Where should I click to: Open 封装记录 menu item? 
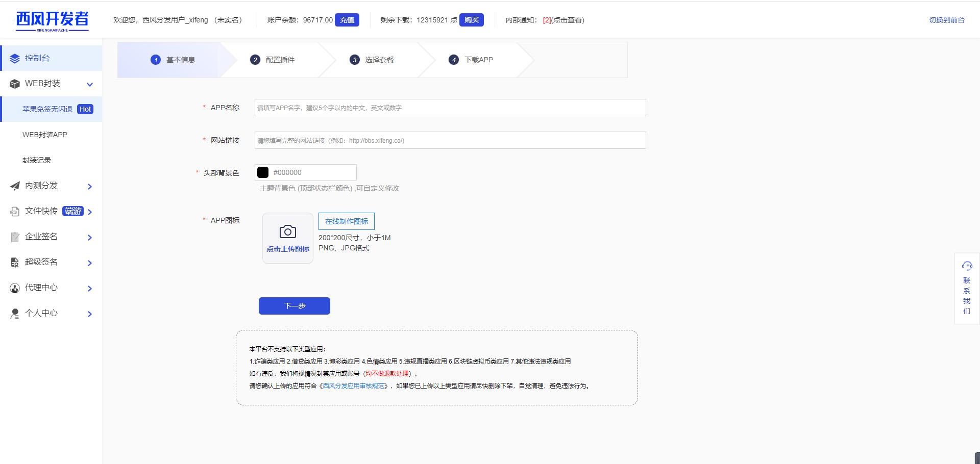click(x=37, y=160)
